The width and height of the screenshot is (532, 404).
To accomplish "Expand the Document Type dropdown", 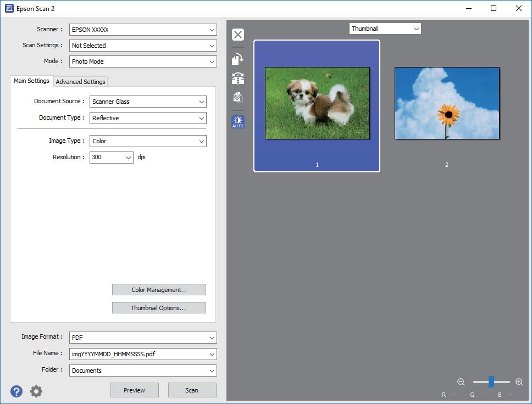I will [x=148, y=118].
